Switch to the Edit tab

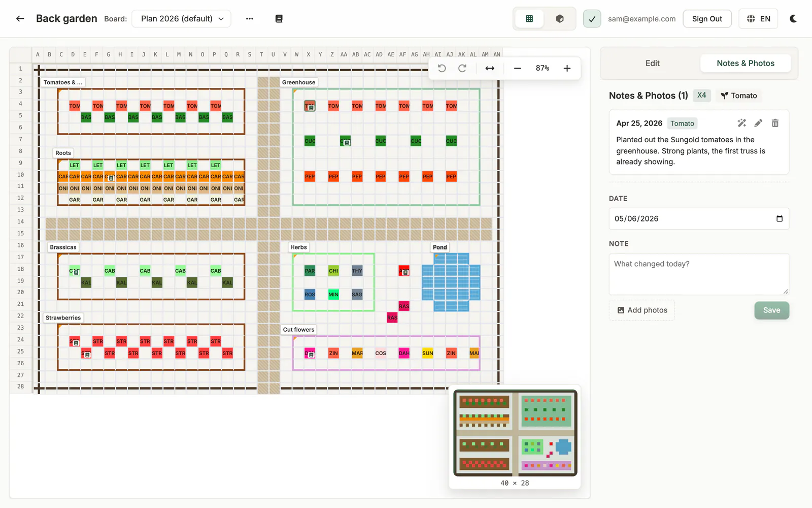652,63
